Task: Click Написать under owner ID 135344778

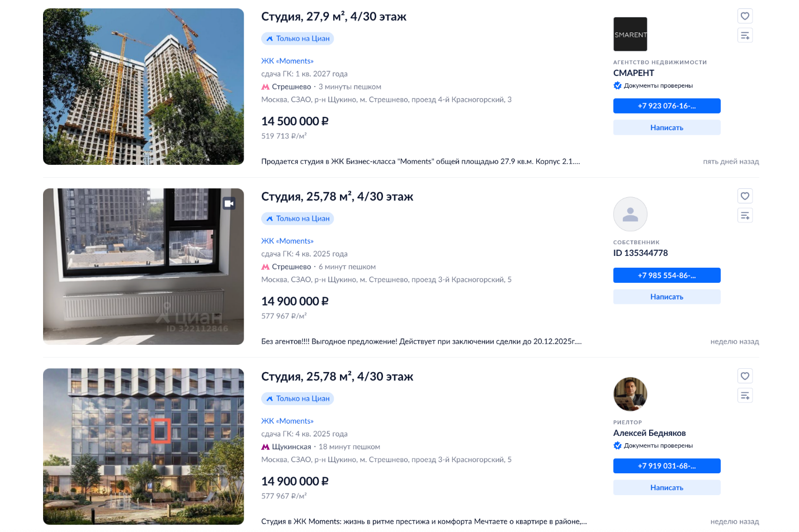Action: 666,297
